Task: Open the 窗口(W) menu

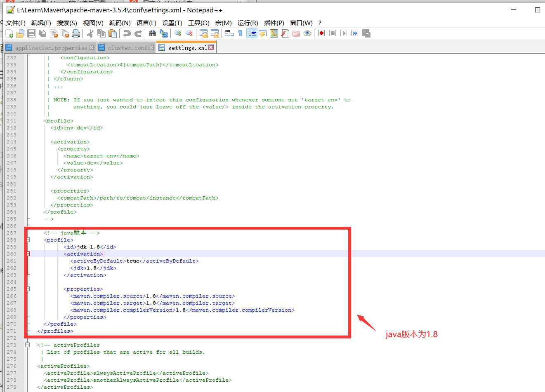Action: [x=301, y=23]
